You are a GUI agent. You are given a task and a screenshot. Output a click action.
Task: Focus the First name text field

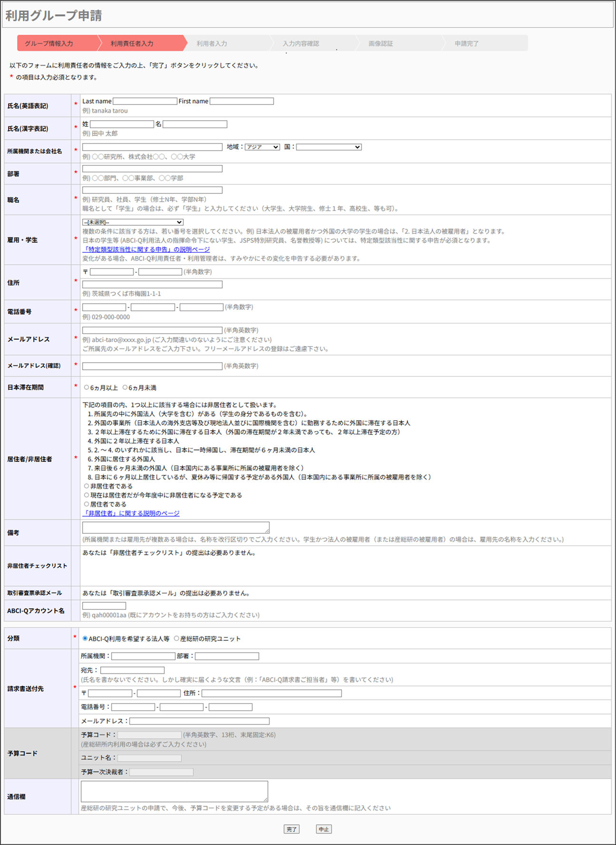click(x=241, y=101)
